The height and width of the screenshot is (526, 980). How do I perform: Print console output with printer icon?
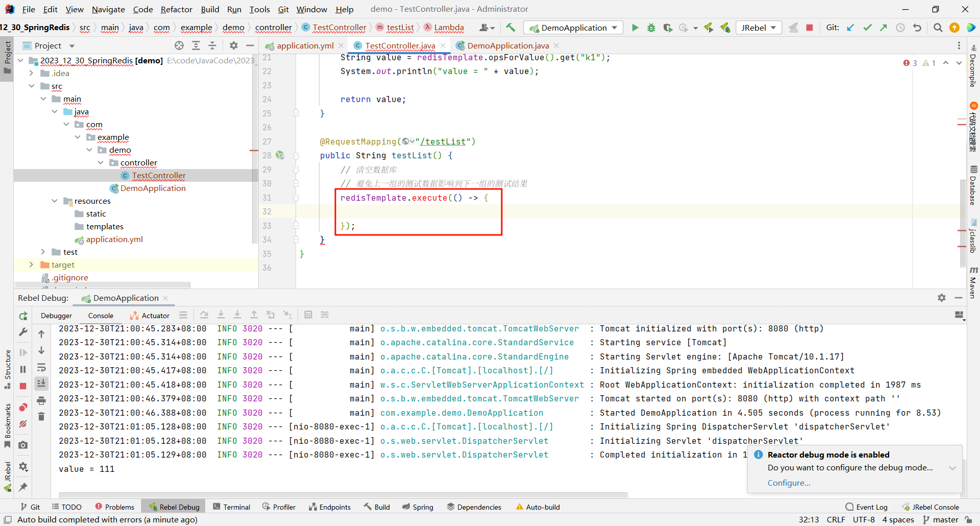[x=41, y=401]
